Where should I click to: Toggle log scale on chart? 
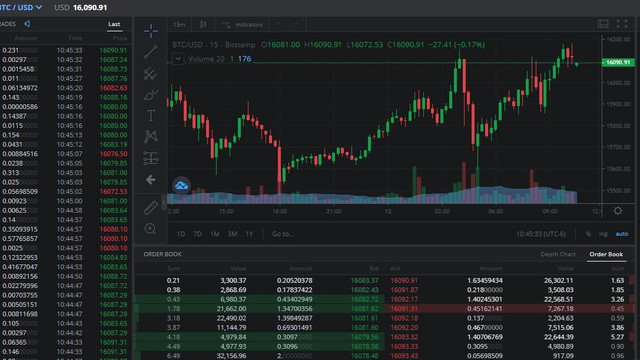point(603,234)
